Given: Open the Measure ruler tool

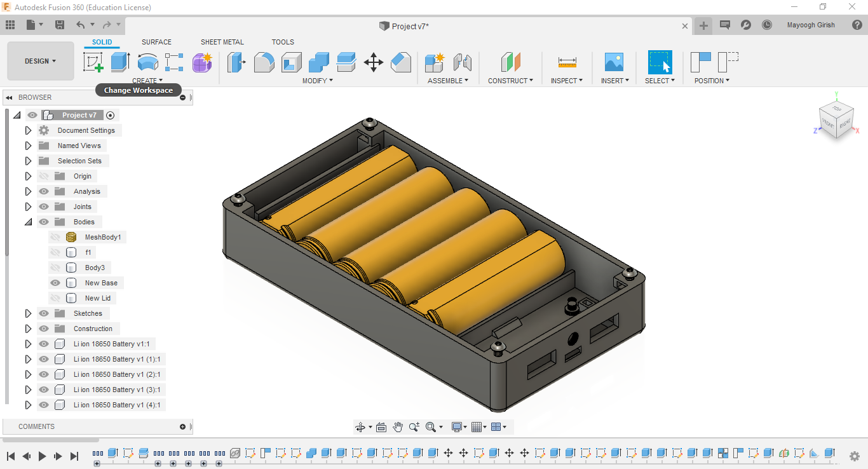Looking at the screenshot, I should click(x=567, y=62).
